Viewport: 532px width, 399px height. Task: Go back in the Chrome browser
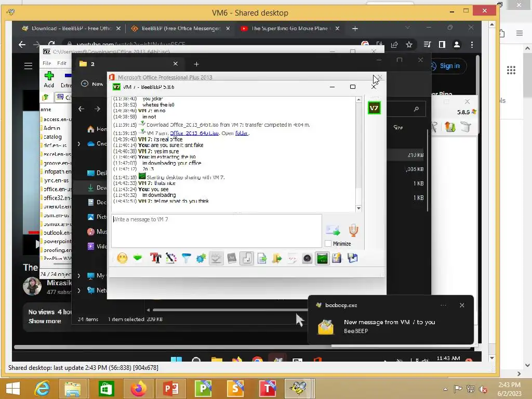22,45
